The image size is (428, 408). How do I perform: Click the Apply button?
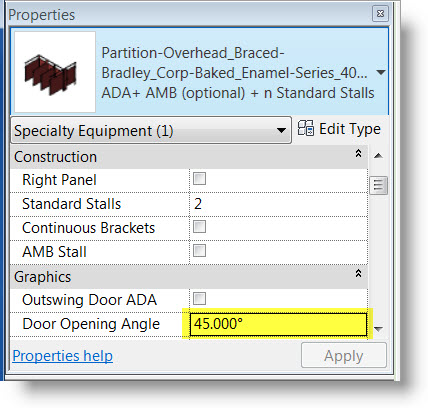tap(344, 355)
